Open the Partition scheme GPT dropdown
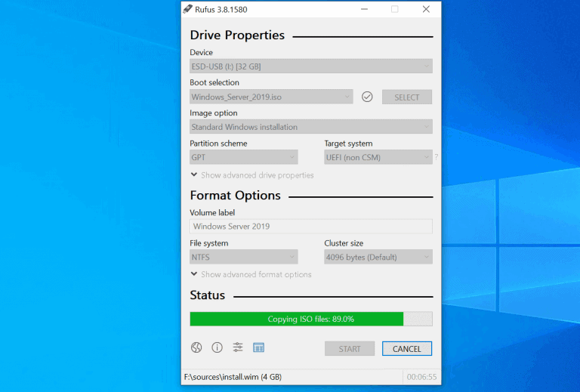Screen dimensions: 580x392 point(244,157)
